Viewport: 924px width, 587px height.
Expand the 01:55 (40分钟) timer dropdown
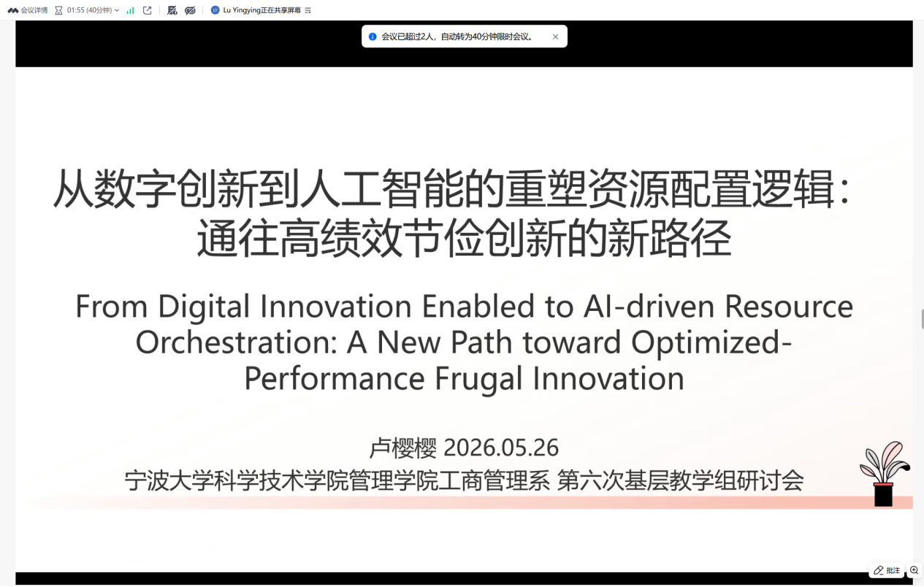87,10
